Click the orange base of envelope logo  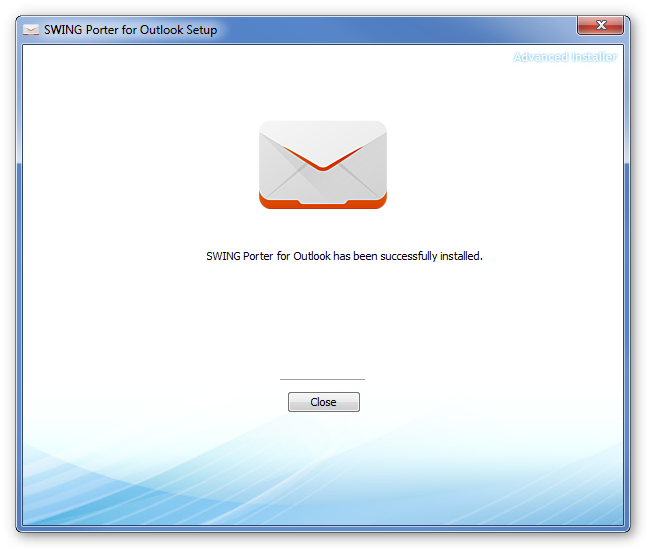point(323,202)
